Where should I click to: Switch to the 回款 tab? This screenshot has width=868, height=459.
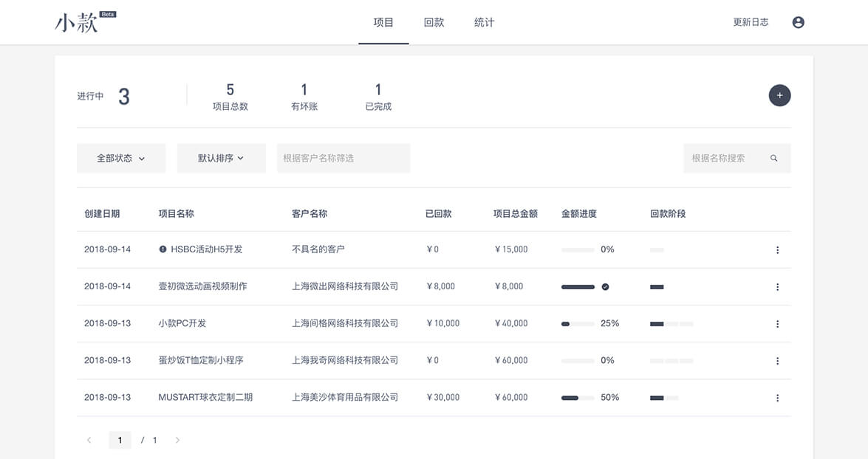click(434, 22)
